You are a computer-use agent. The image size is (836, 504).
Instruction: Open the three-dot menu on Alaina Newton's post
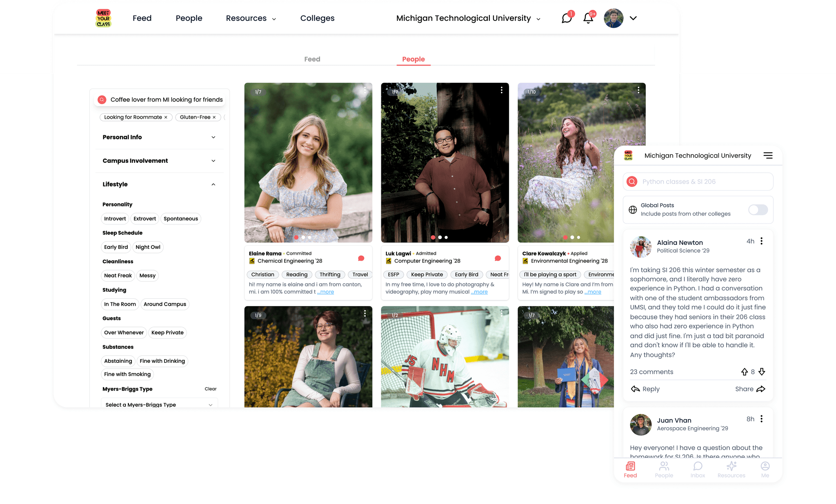click(761, 241)
